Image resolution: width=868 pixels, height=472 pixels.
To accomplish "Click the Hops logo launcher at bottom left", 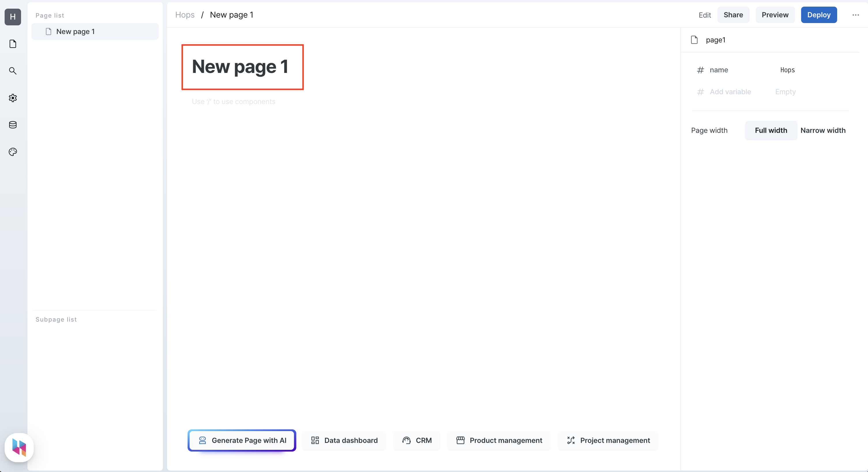I will (x=19, y=447).
